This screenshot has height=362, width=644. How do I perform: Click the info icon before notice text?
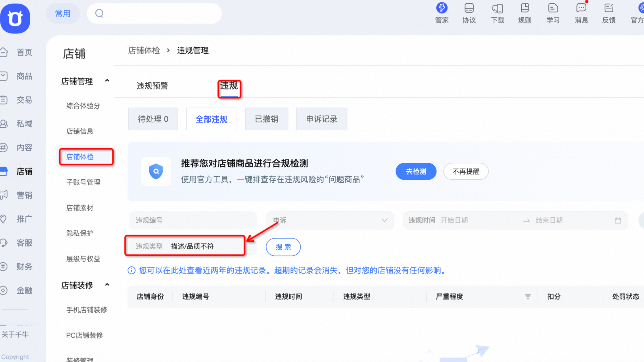(x=131, y=270)
